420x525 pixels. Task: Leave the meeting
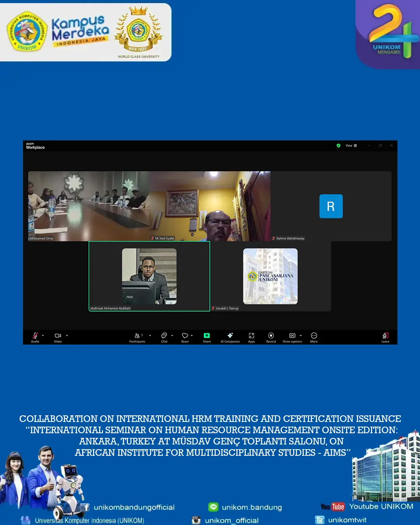[x=385, y=336]
